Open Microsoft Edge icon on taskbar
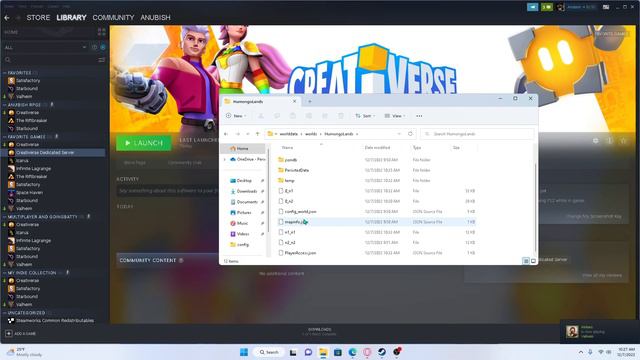The width and height of the screenshot is (640, 360). [x=353, y=352]
